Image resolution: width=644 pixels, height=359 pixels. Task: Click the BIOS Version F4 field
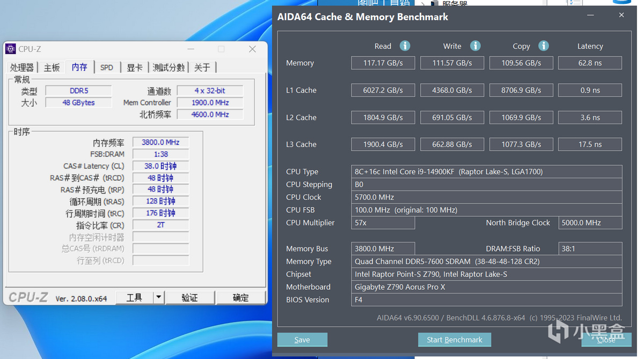pyautogui.click(x=487, y=300)
